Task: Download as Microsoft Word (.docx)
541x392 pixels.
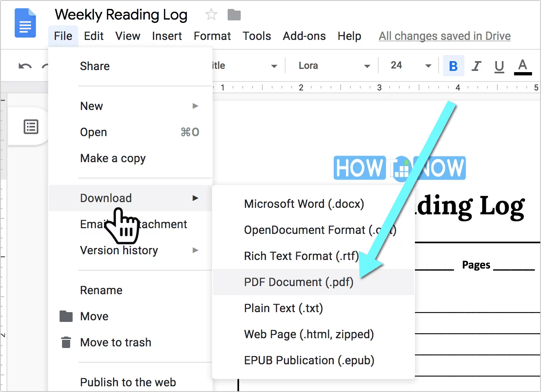Action: tap(313, 204)
